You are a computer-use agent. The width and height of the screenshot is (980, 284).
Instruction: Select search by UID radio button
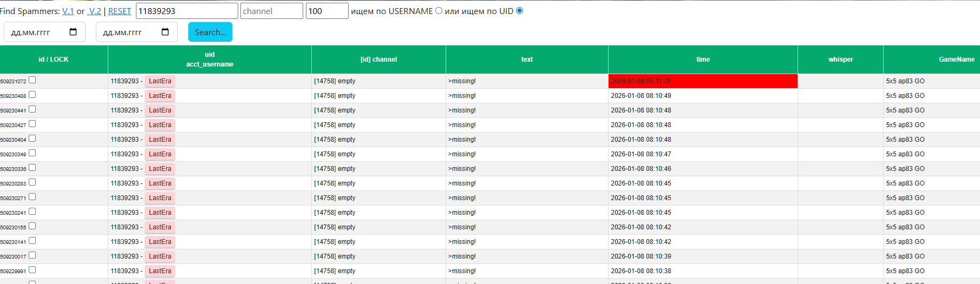[x=520, y=11]
